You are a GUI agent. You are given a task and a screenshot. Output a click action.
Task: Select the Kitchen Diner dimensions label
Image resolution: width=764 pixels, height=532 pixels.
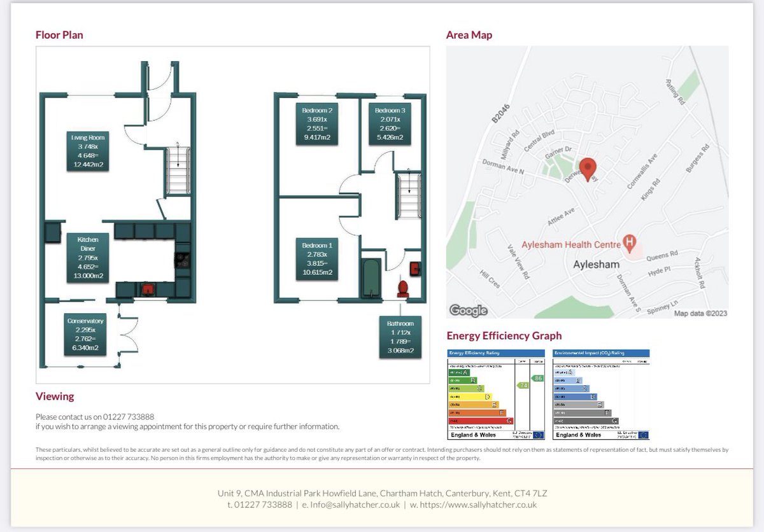(88, 258)
